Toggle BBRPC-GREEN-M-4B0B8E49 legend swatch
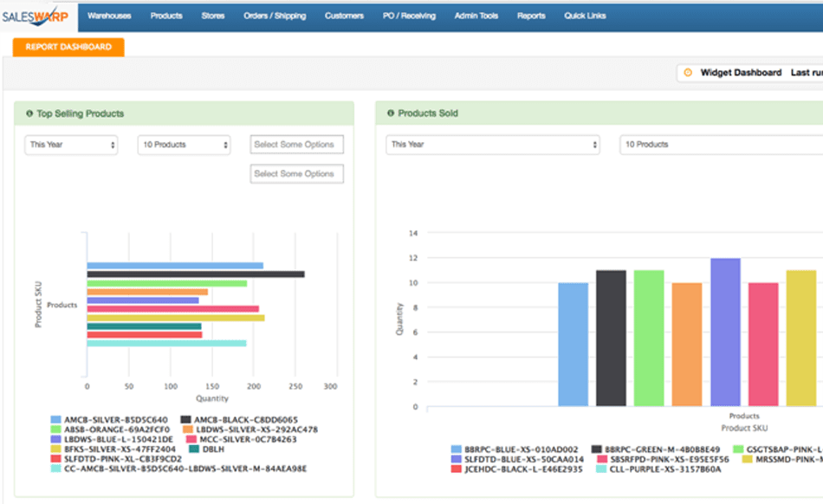This screenshot has height=504, width=823. click(596, 449)
